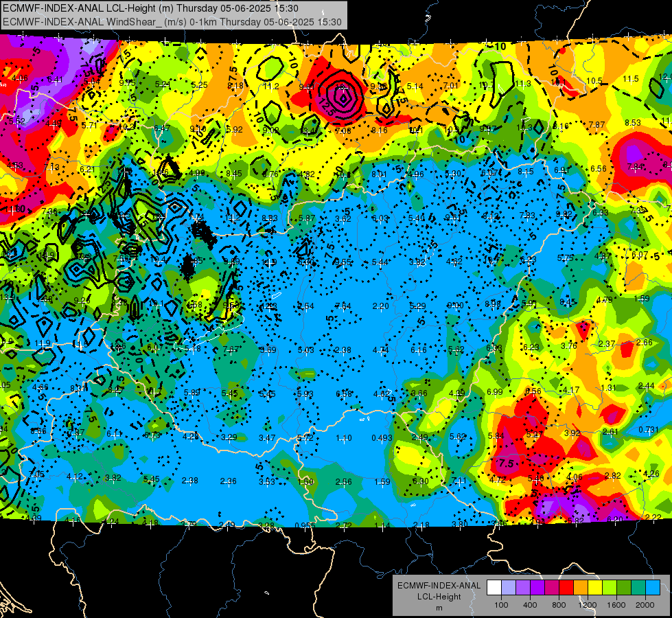The height and width of the screenshot is (618, 672).
Task: Click the light lavender legend swatch
Action: point(509,588)
